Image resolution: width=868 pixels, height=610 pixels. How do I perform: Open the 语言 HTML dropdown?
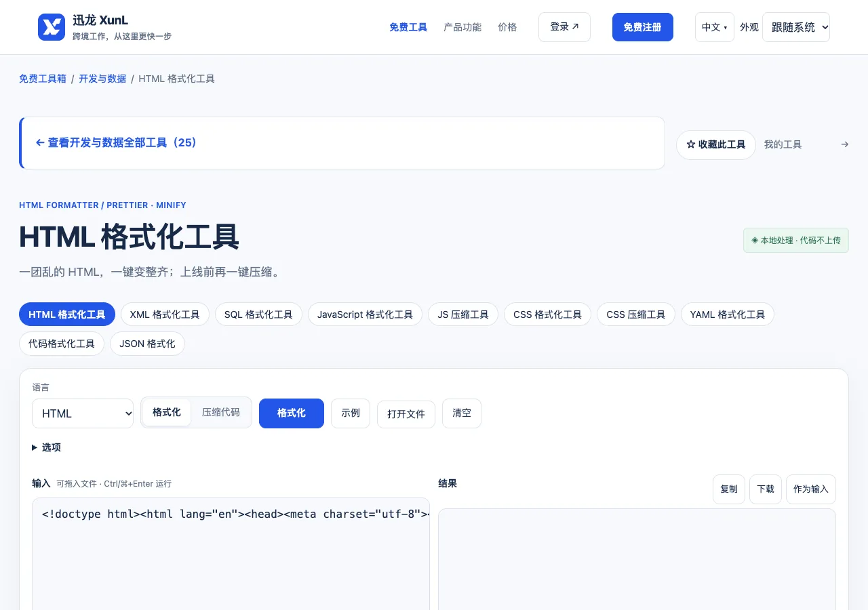pos(83,413)
